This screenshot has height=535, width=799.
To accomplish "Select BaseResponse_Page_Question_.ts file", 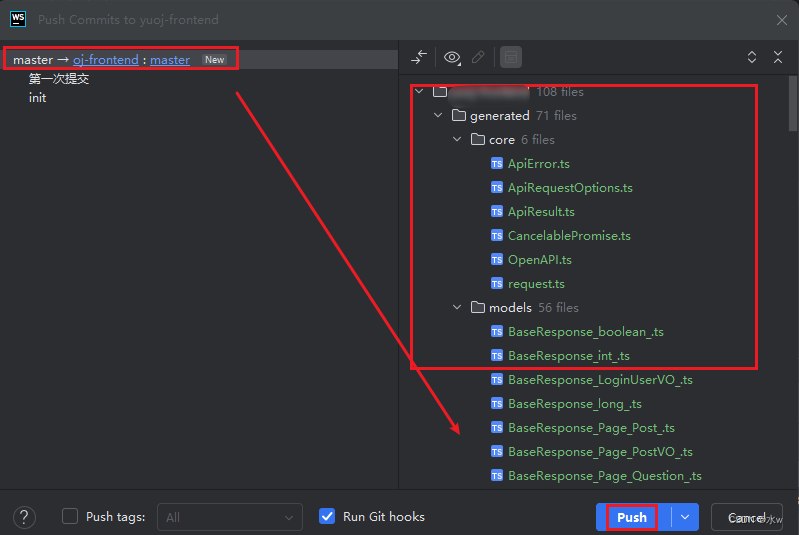I will (604, 475).
